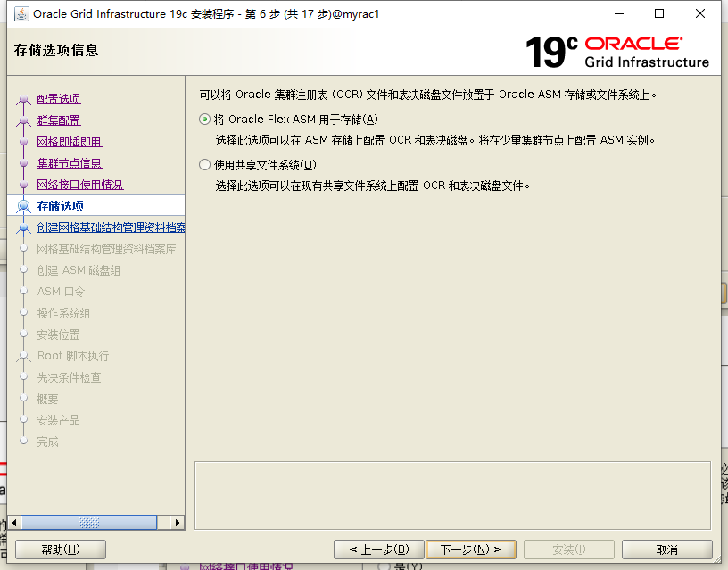The image size is (728, 570).
Task: Go to the 群集配置 step
Action: tap(59, 120)
